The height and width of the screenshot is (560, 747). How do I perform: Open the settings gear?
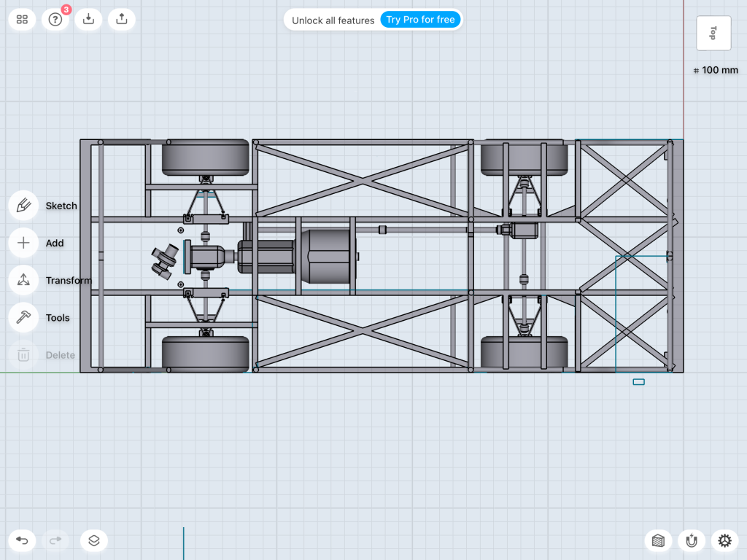[724, 540]
